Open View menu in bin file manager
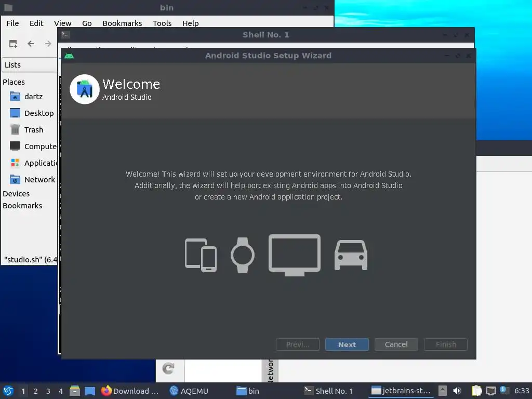This screenshot has width=532, height=399. point(62,23)
